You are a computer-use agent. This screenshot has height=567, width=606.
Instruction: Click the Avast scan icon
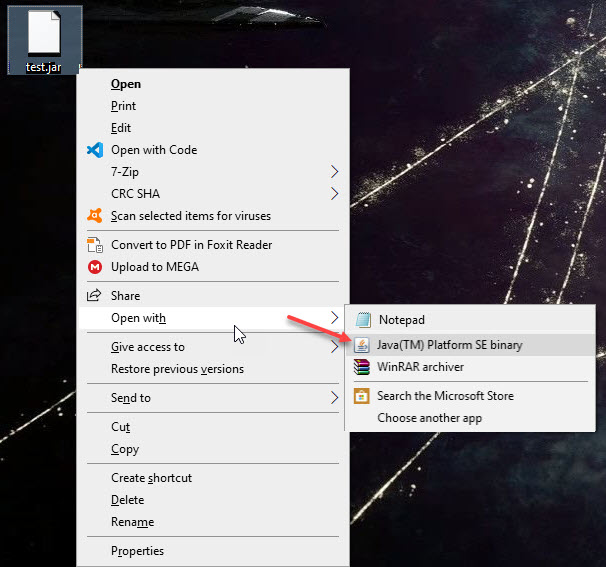(x=95, y=216)
